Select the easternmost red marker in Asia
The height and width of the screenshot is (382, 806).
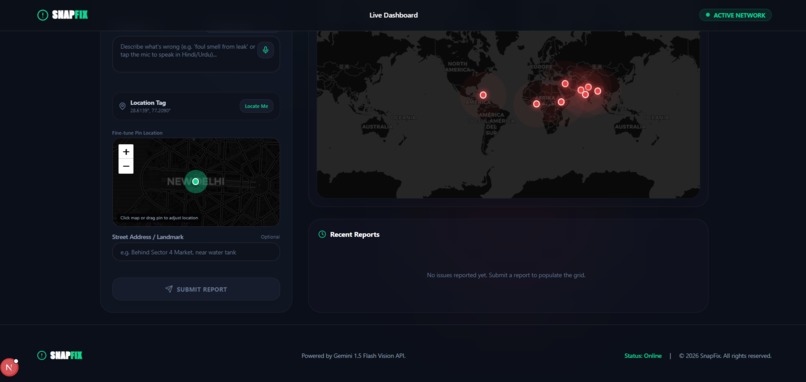pyautogui.click(x=597, y=91)
